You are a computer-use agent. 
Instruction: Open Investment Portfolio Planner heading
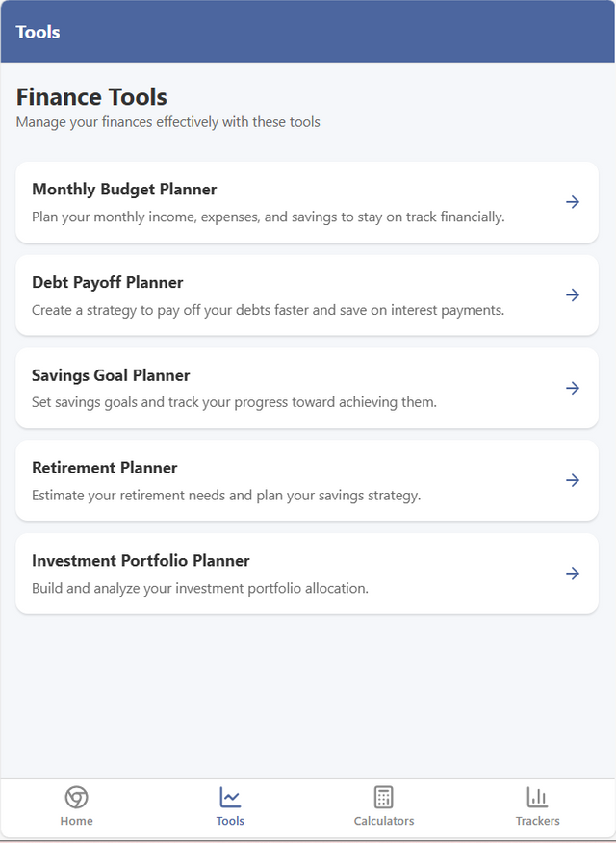141,561
